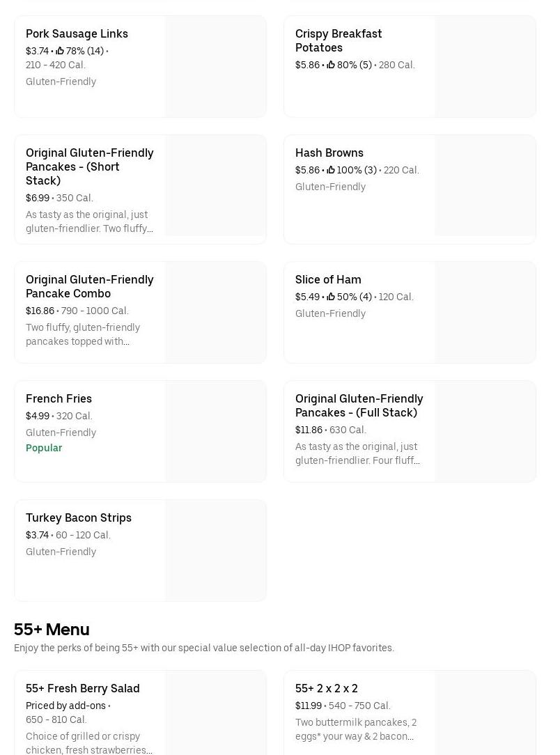Select Original Gluten-Friendly Pancakes Short Stack title
Image resolution: width=560 pixels, height=755 pixels.
tap(89, 166)
